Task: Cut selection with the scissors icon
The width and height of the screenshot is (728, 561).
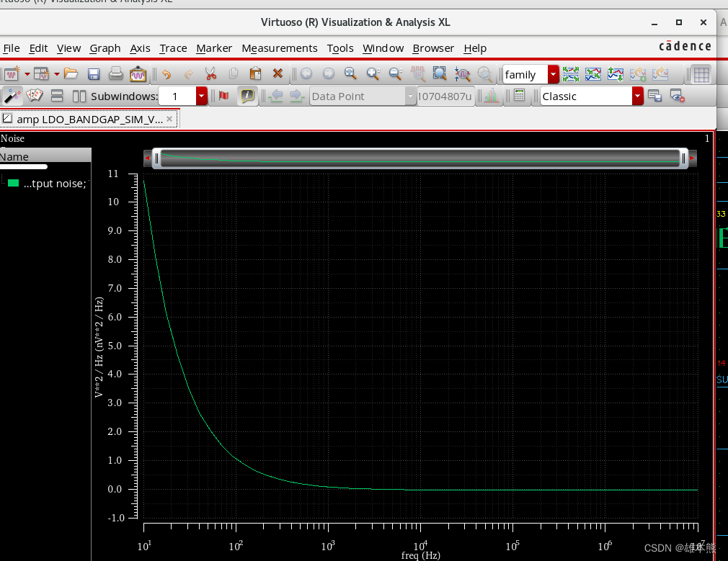Action: (210, 73)
